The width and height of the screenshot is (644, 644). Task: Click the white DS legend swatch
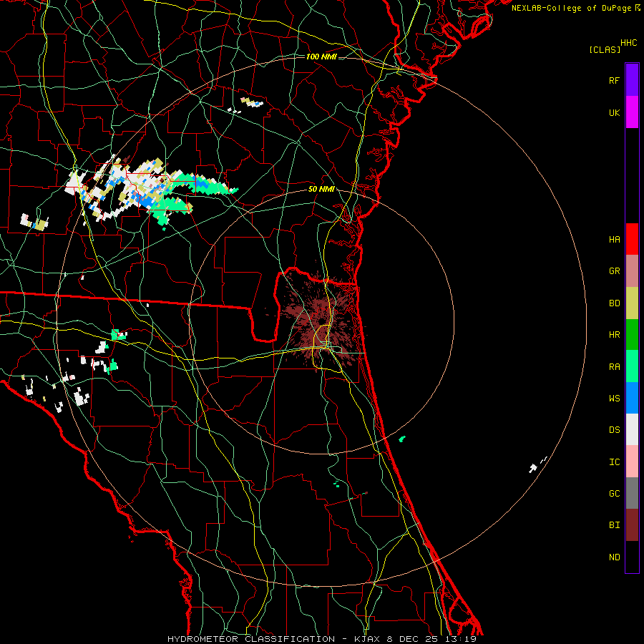(632, 429)
